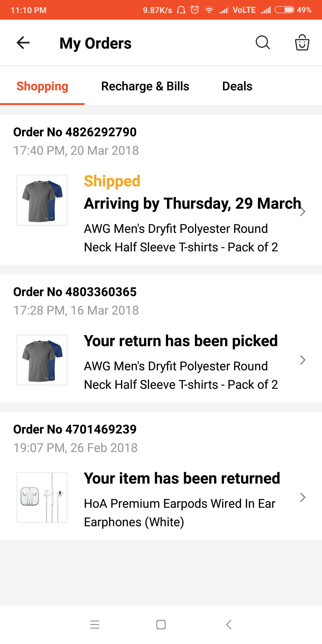Switch to the Shopping tab
Viewport: 322px width, 644px height.
(x=42, y=86)
